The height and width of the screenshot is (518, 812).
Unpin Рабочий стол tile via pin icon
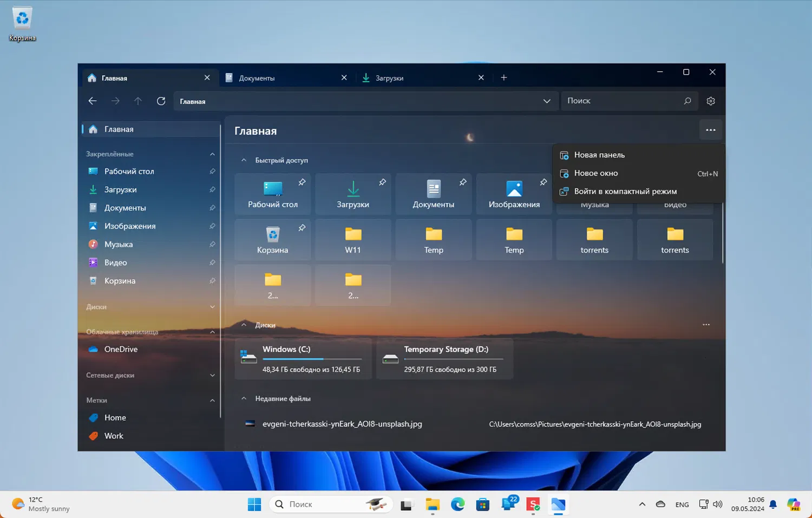tap(302, 182)
